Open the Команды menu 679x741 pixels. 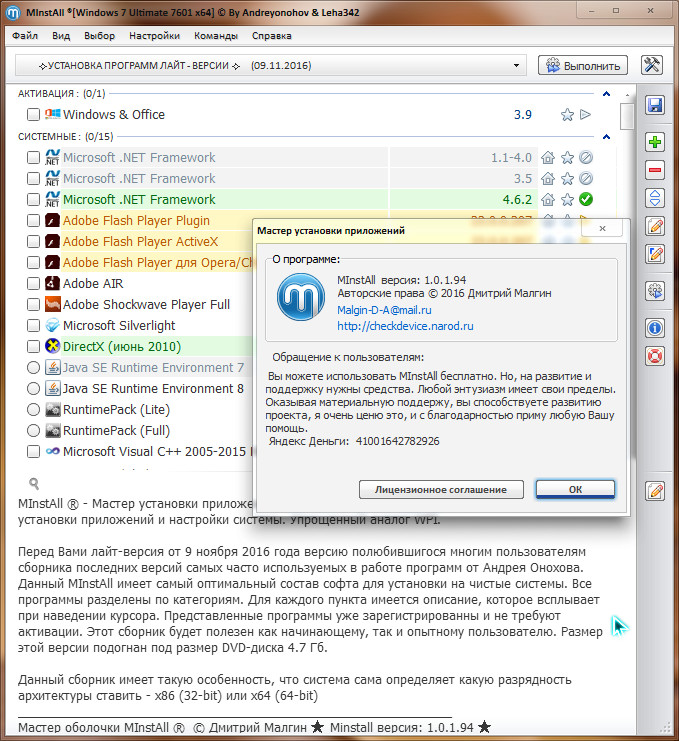(216, 36)
